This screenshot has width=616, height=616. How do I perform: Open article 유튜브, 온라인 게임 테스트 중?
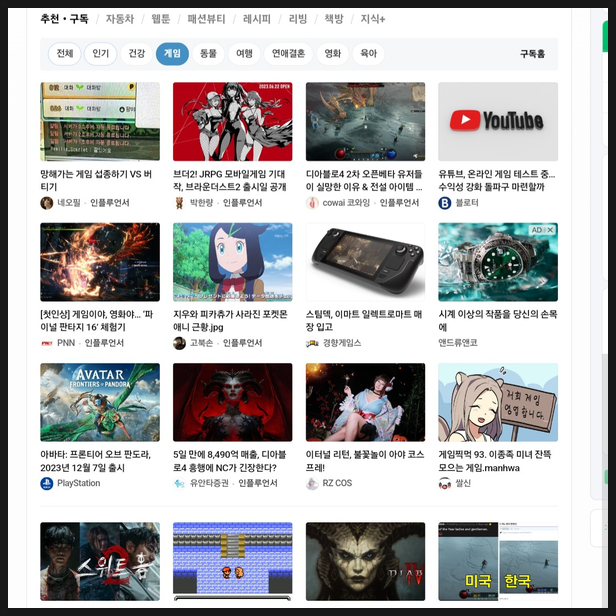[497, 180]
